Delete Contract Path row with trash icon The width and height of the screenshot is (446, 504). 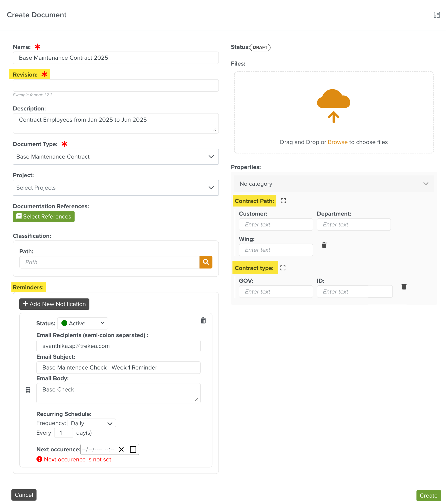324,245
